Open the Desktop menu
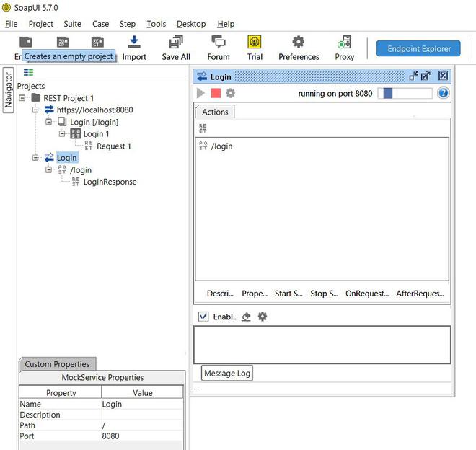Screen dimensions: 476x450 [191, 24]
